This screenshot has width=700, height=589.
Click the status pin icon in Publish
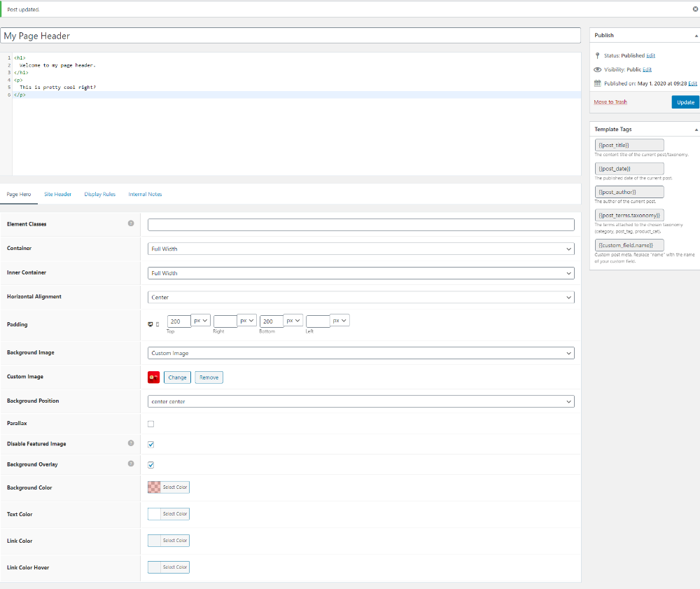point(597,55)
